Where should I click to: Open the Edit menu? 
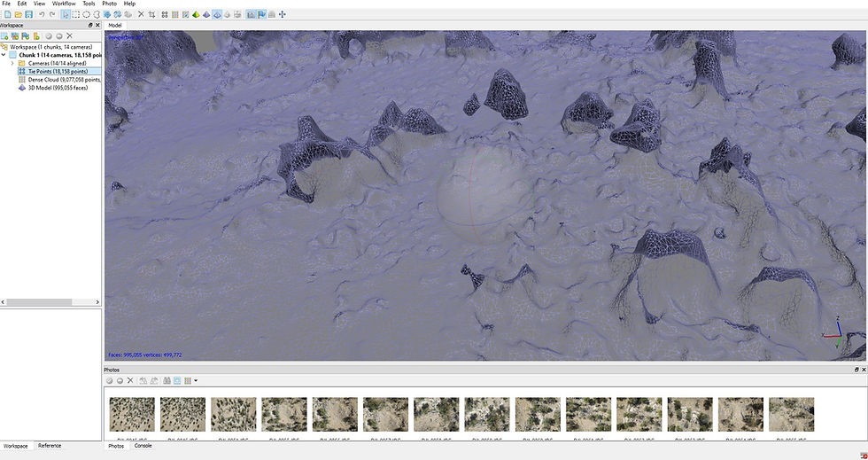[x=22, y=4]
